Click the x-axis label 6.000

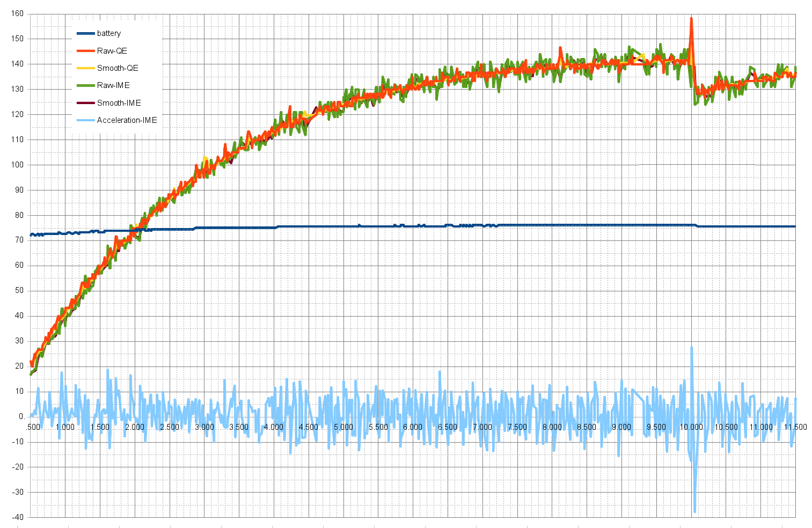pos(413,427)
